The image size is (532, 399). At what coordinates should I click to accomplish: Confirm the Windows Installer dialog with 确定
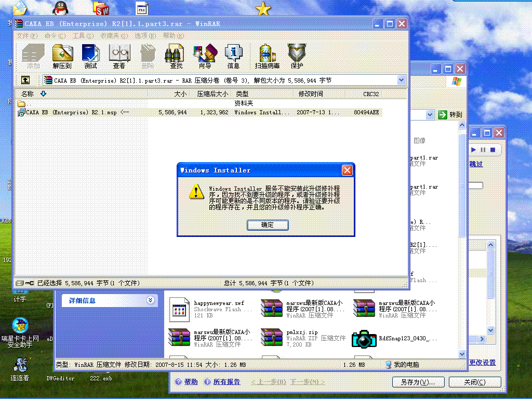[268, 225]
